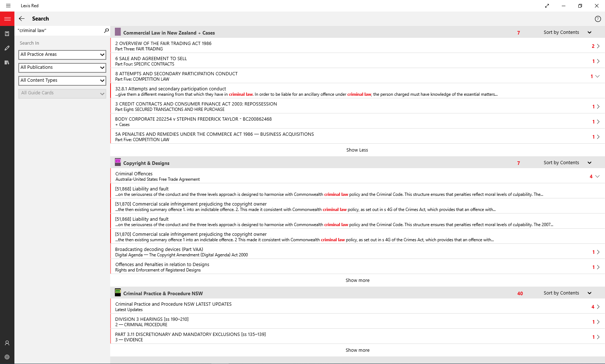Click the help question mark icon

pyautogui.click(x=597, y=19)
